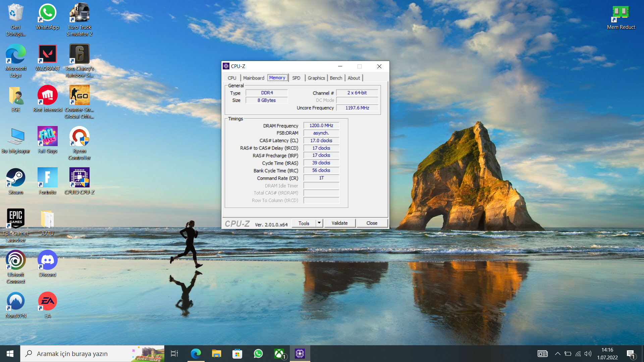Image resolution: width=644 pixels, height=362 pixels.
Task: Click the battery icon in system tray
Action: tap(568, 354)
